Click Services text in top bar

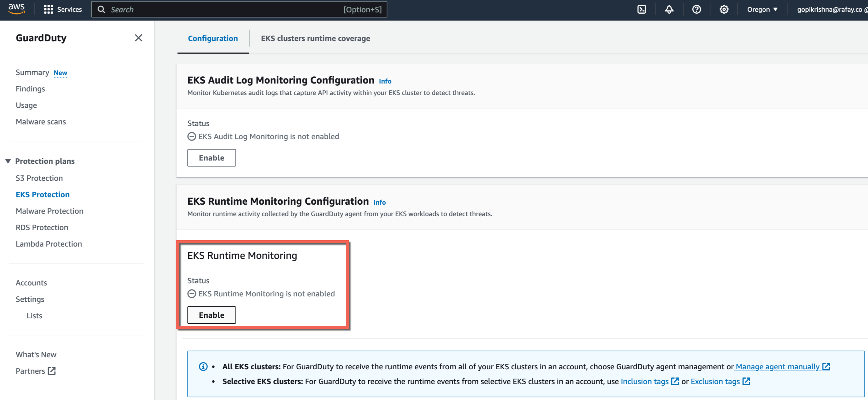point(70,10)
